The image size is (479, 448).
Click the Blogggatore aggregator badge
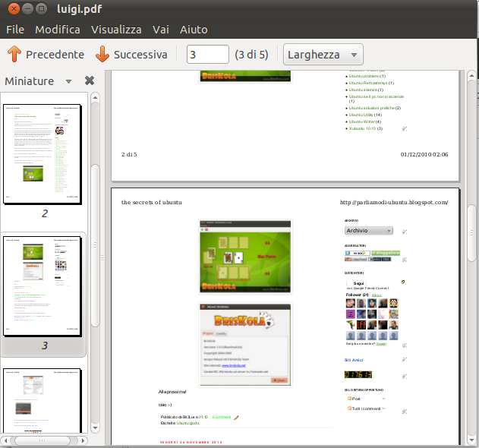click(x=386, y=253)
